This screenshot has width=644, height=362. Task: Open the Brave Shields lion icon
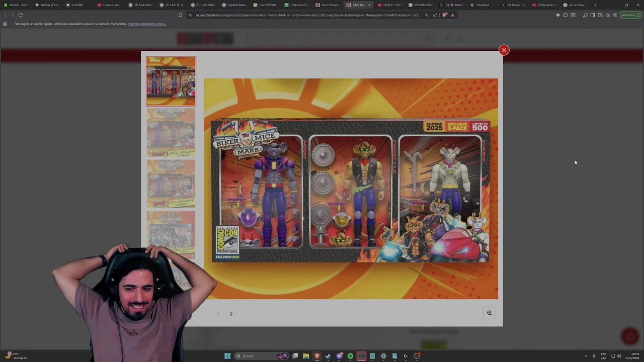tap(444, 15)
